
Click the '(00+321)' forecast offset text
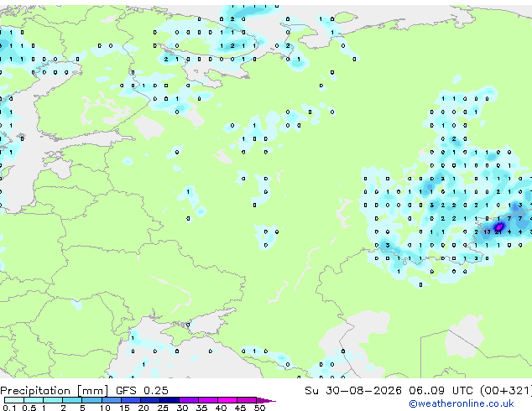pos(506,391)
